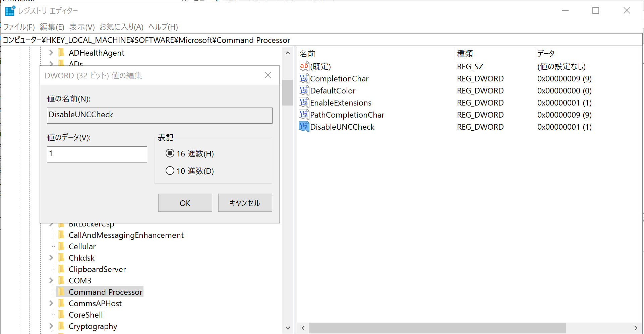Select the DefaultColor value name

click(333, 91)
